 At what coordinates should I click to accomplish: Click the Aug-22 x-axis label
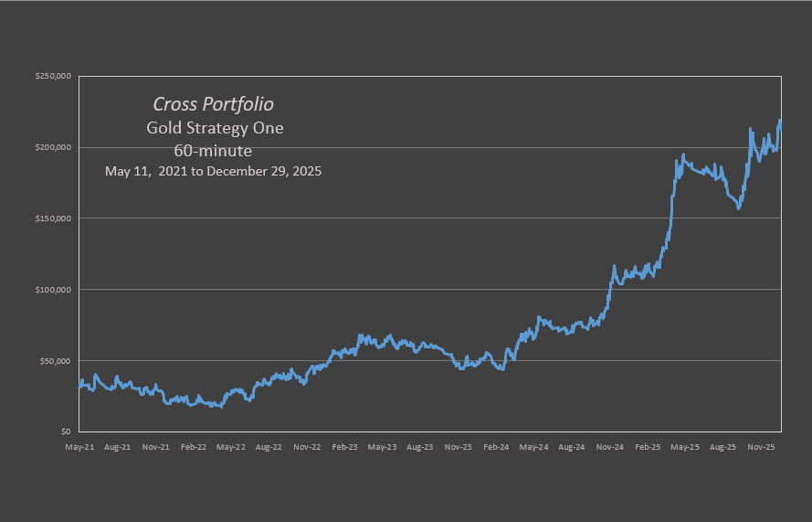coord(268,448)
